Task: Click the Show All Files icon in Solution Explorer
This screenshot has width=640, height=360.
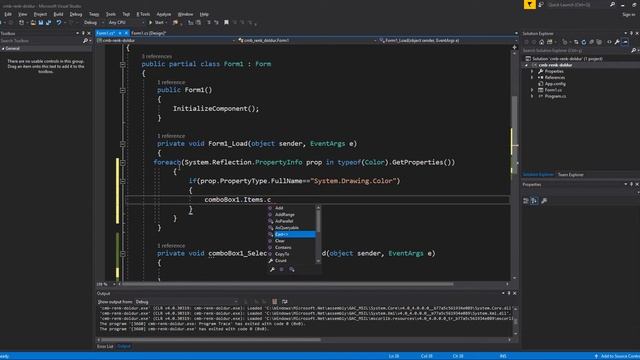Action: pos(599,42)
